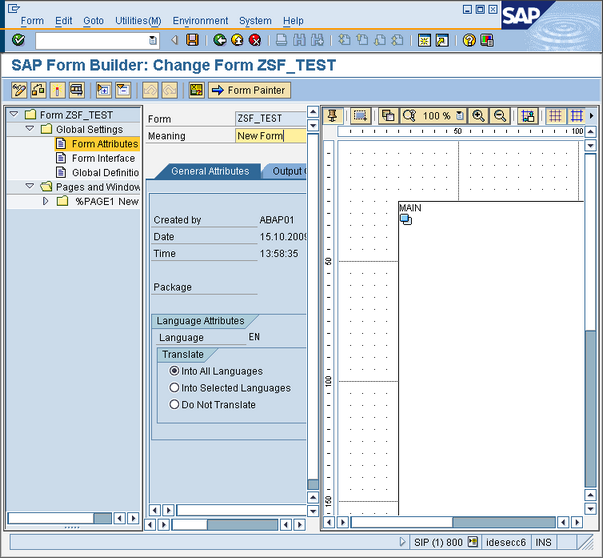
Task: Select the Into Selected Languages radio button
Action: [x=174, y=387]
